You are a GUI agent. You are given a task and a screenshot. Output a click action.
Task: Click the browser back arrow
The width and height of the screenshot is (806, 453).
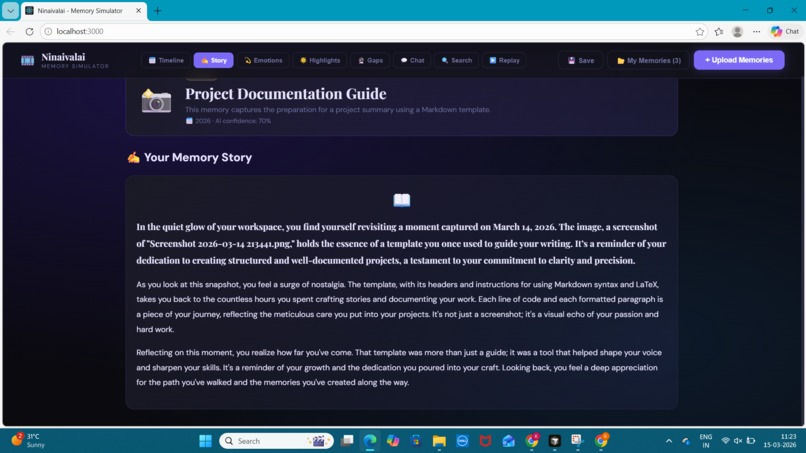click(11, 31)
